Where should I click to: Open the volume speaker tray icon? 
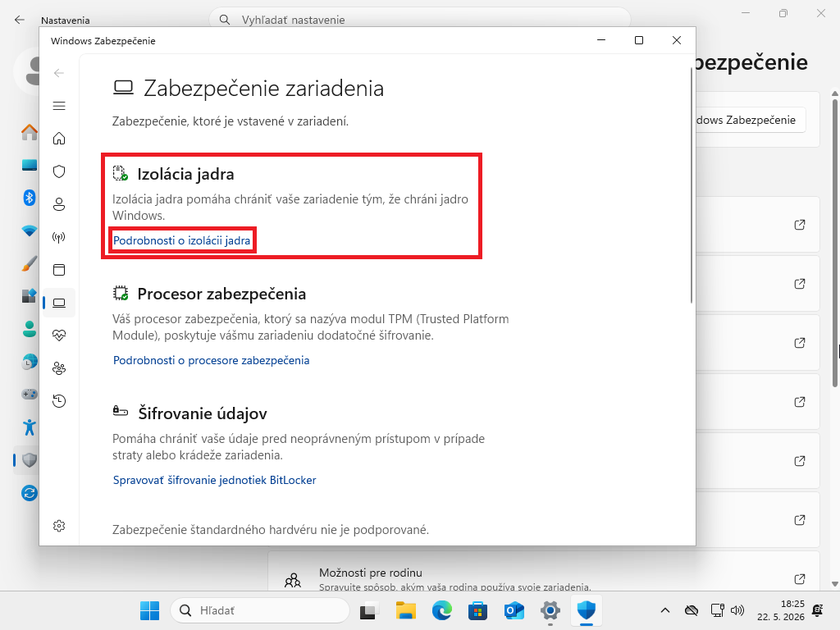coord(737,610)
